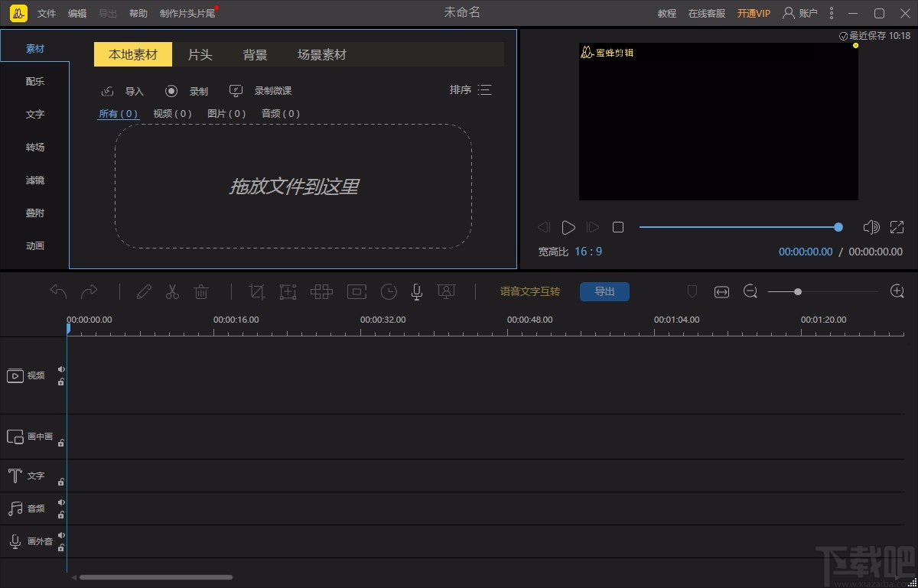Click the play button under the preview
Viewport: 918px width, 588px height.
point(568,226)
